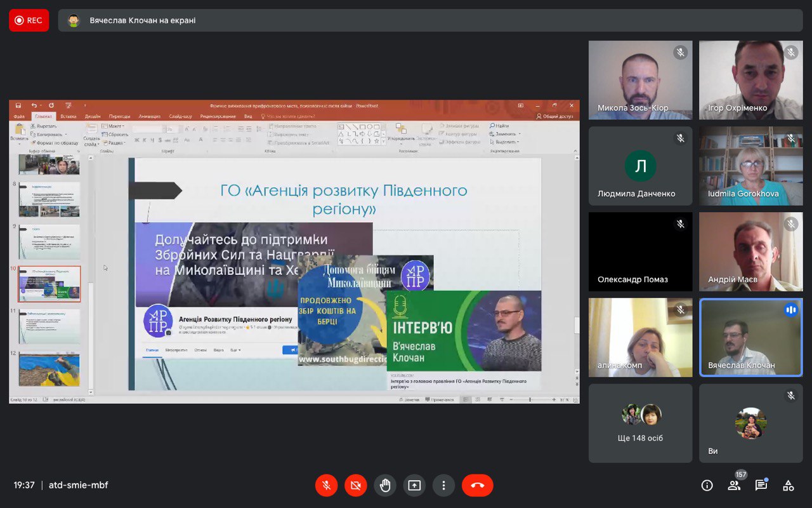The width and height of the screenshot is (812, 508).
Task: Switch to the Вид ribbon tab
Action: click(248, 116)
